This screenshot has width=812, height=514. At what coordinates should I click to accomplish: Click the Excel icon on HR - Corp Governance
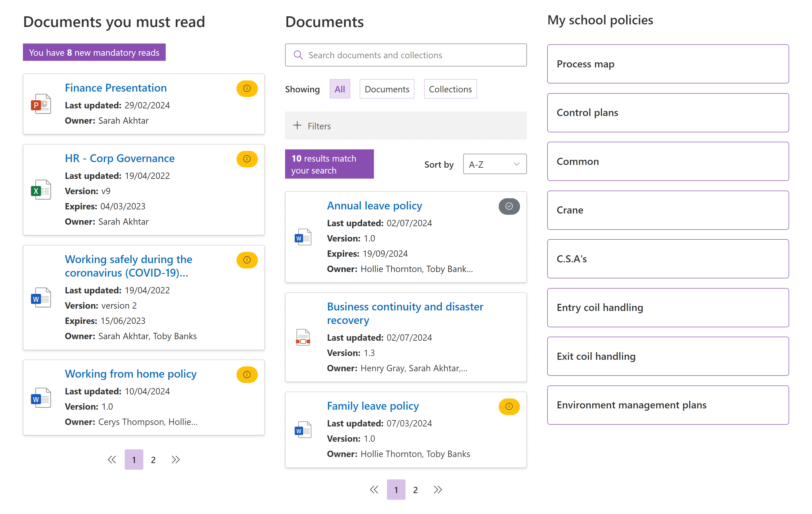click(40, 190)
